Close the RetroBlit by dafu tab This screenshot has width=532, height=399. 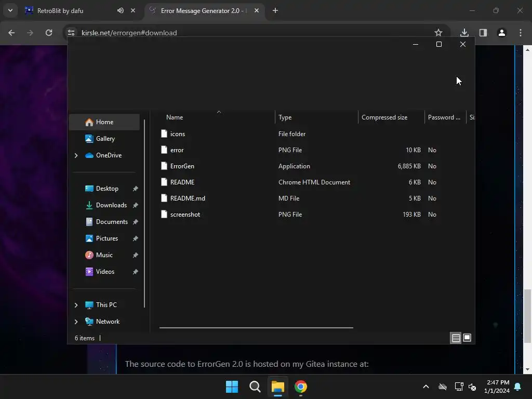[133, 10]
